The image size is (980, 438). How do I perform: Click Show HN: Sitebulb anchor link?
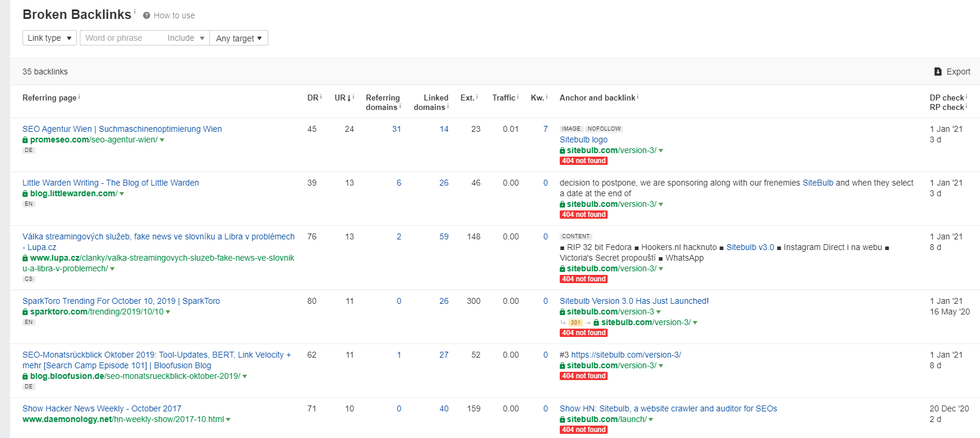point(669,408)
